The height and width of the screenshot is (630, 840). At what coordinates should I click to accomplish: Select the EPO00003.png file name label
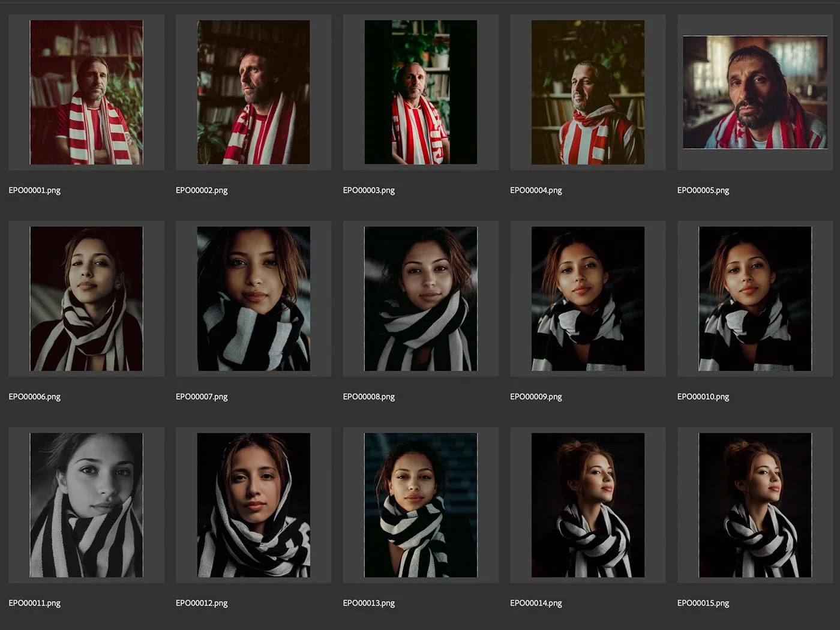(369, 190)
